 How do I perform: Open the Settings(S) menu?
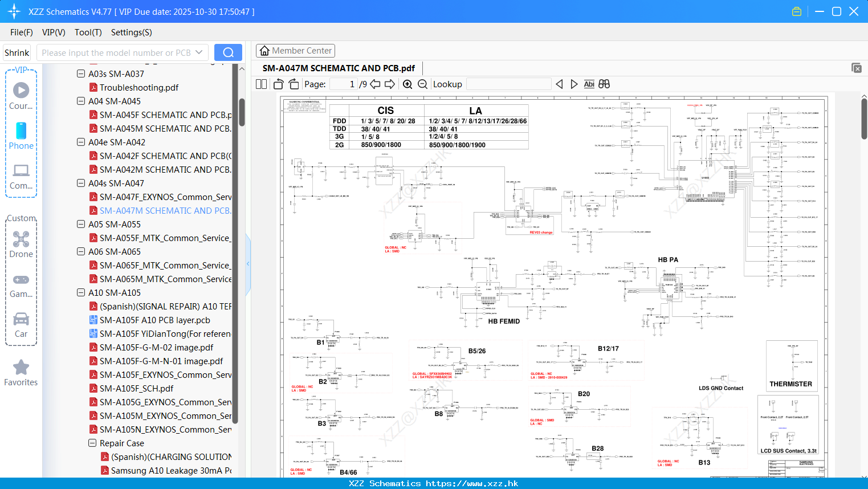point(132,32)
